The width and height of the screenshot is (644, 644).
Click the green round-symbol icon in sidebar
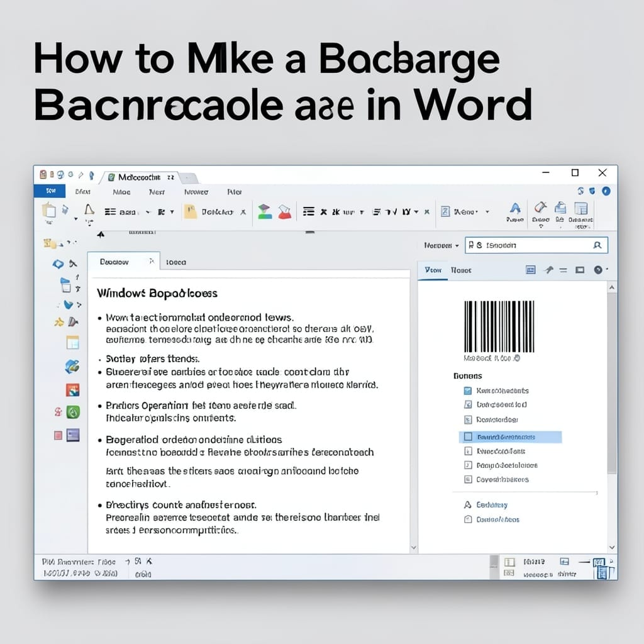click(73, 412)
